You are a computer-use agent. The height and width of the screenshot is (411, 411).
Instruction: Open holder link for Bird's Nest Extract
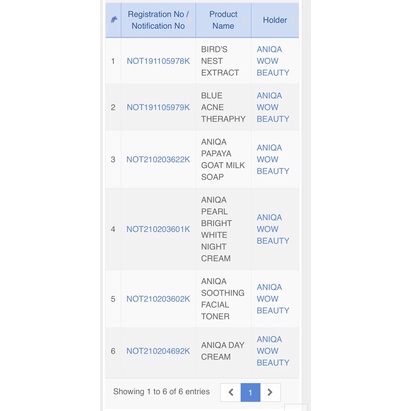click(x=273, y=61)
